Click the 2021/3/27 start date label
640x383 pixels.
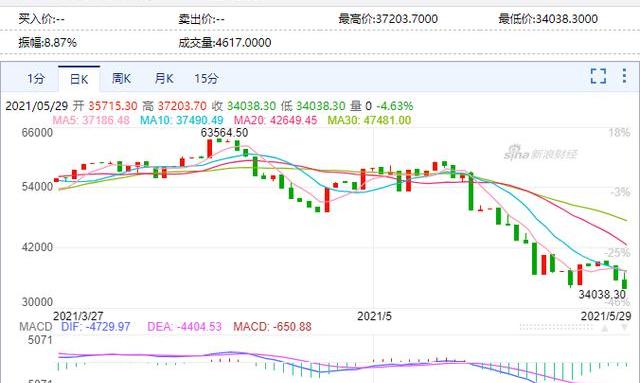tap(78, 316)
